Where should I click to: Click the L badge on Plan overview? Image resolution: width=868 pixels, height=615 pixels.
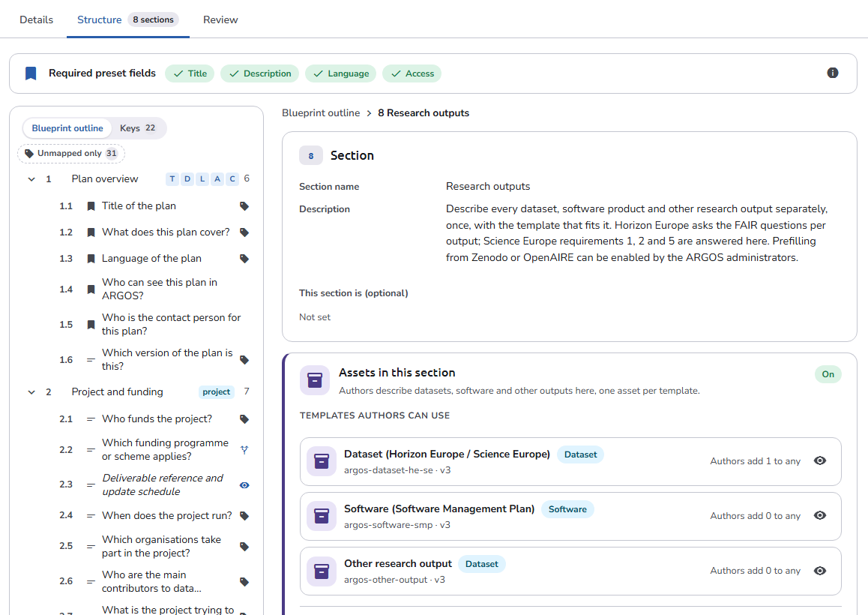[x=202, y=179]
